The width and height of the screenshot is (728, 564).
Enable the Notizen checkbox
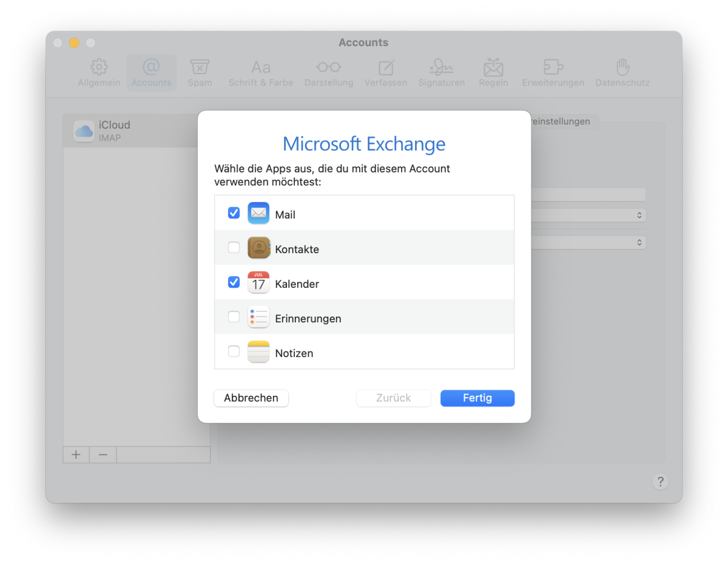(x=234, y=352)
